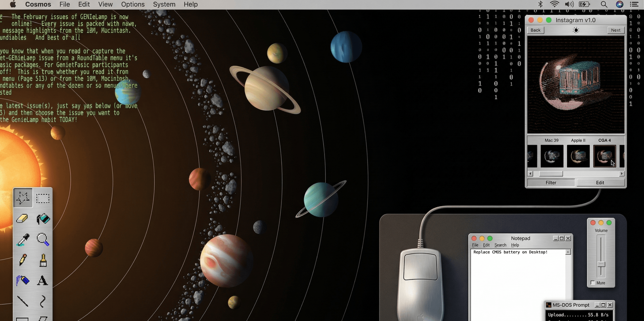644x321 pixels.
Task: Click Notepad's scroll-up arrow
Action: (x=568, y=252)
